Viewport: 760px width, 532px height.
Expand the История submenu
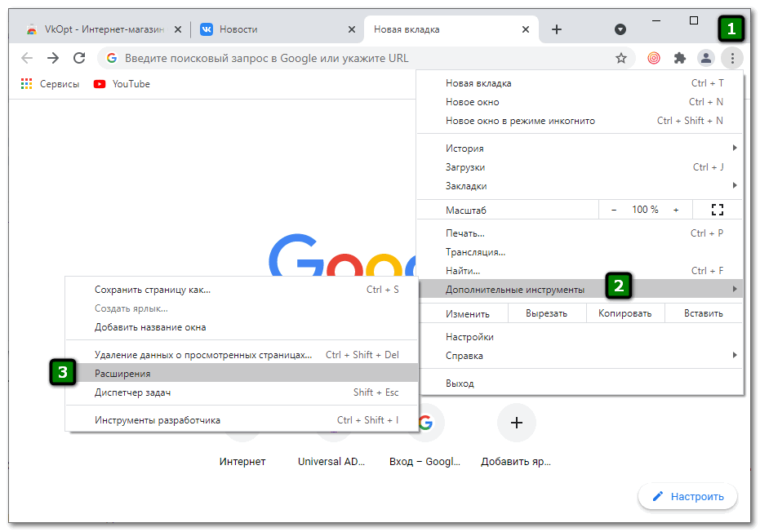click(x=580, y=149)
